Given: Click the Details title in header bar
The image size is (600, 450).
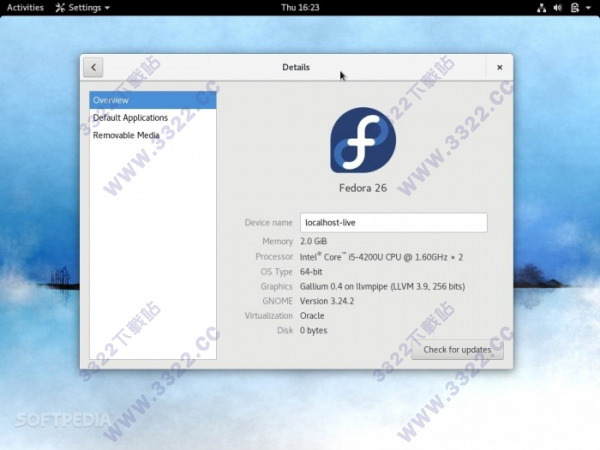Looking at the screenshot, I should [x=296, y=67].
